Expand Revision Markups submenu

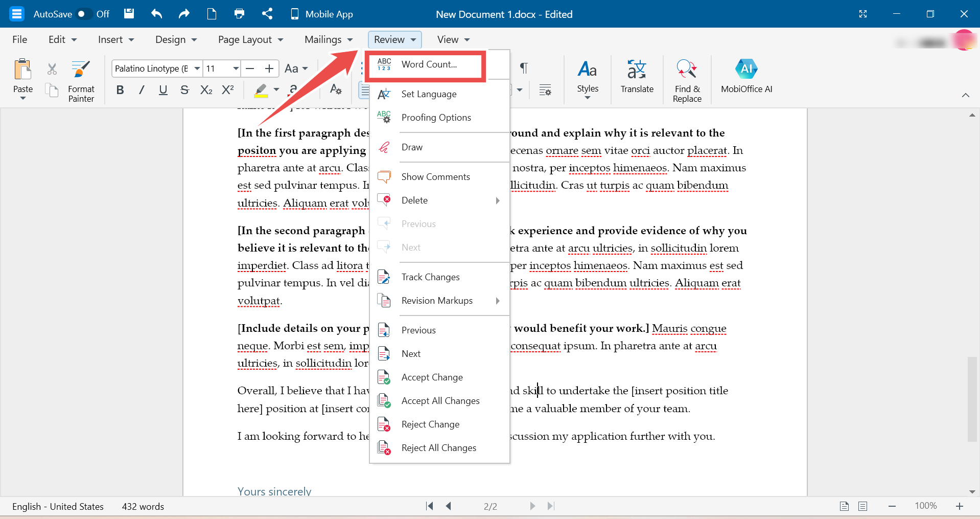pyautogui.click(x=439, y=301)
